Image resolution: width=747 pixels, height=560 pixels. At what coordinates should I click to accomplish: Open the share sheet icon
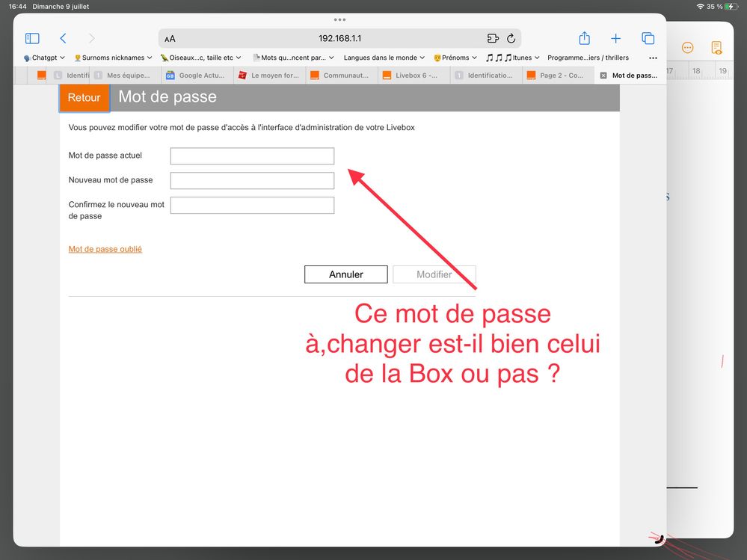(x=585, y=38)
